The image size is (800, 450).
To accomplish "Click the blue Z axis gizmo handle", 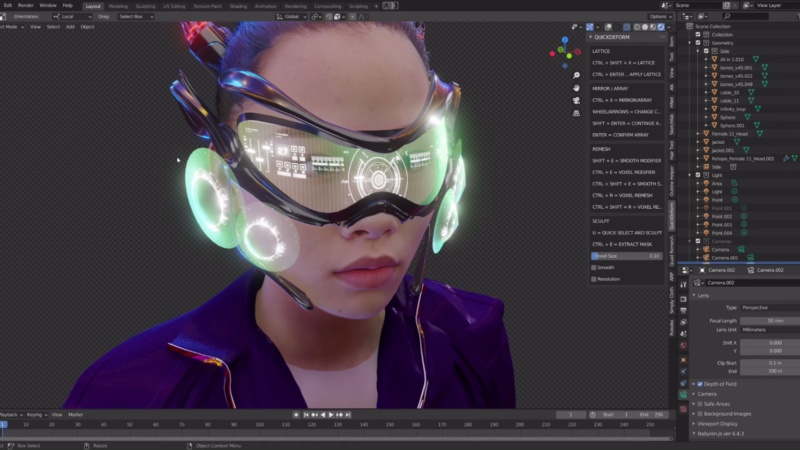I will pos(565,40).
